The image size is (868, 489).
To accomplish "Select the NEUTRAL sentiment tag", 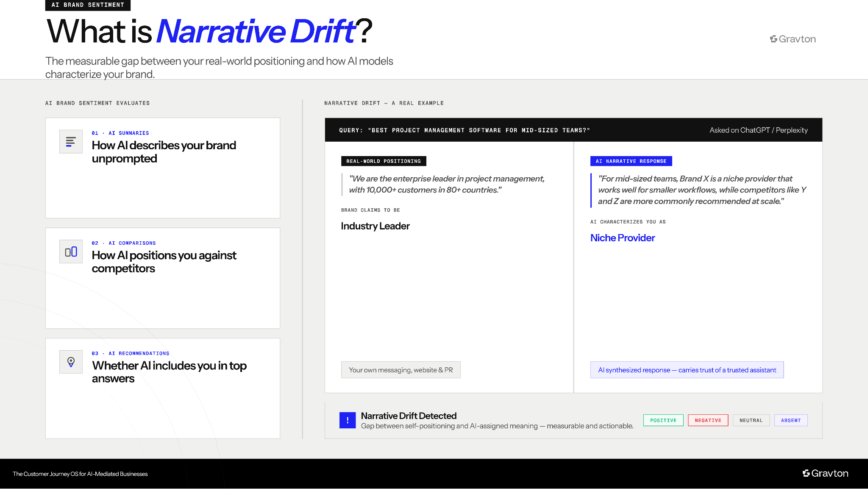I will point(751,420).
